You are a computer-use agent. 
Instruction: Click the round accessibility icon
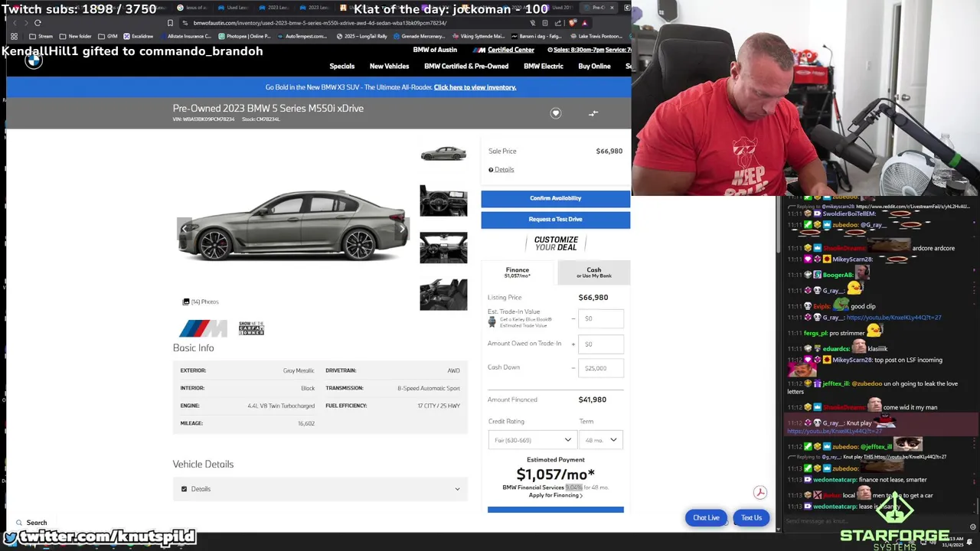coord(759,493)
